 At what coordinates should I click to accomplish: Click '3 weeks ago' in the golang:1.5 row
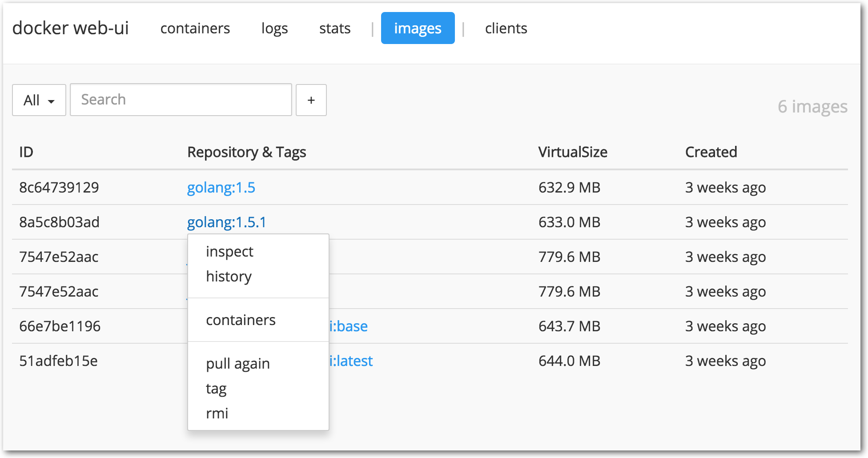(725, 188)
